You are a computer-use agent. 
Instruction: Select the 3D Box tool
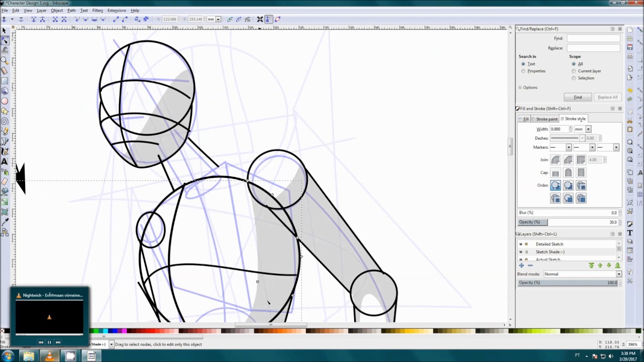[x=5, y=91]
